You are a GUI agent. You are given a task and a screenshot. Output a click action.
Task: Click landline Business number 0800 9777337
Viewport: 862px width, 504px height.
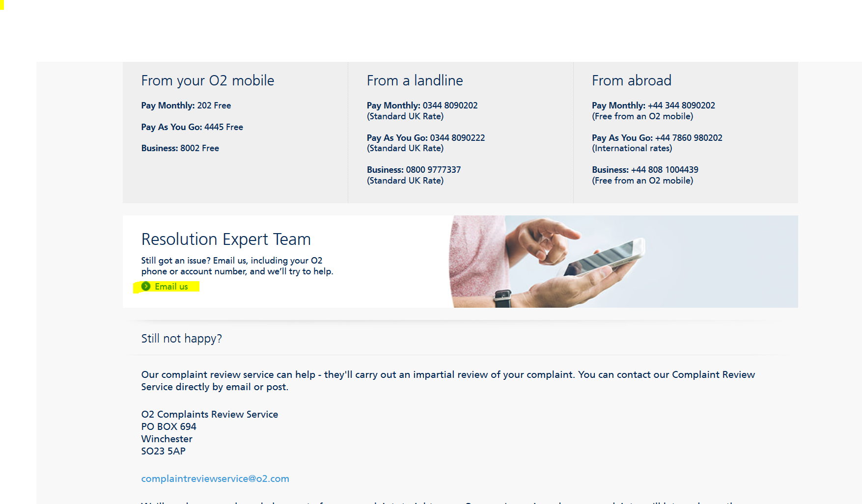point(433,170)
